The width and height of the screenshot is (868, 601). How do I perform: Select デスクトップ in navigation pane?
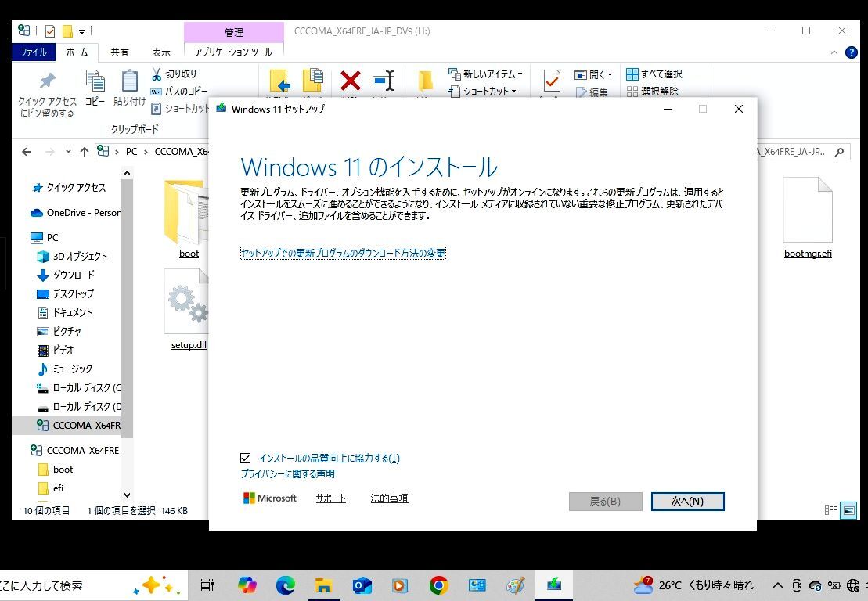coord(65,294)
